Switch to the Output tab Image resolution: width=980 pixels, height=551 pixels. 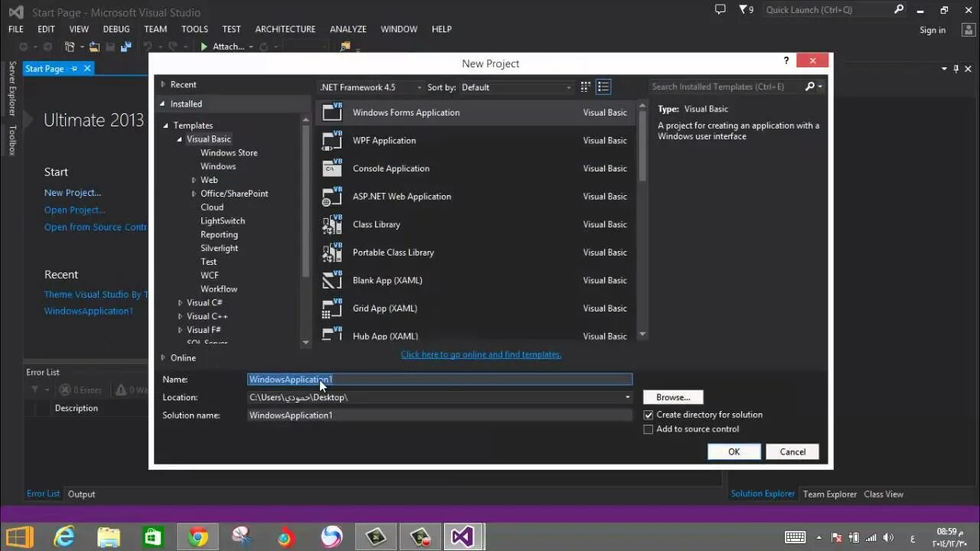pos(81,494)
